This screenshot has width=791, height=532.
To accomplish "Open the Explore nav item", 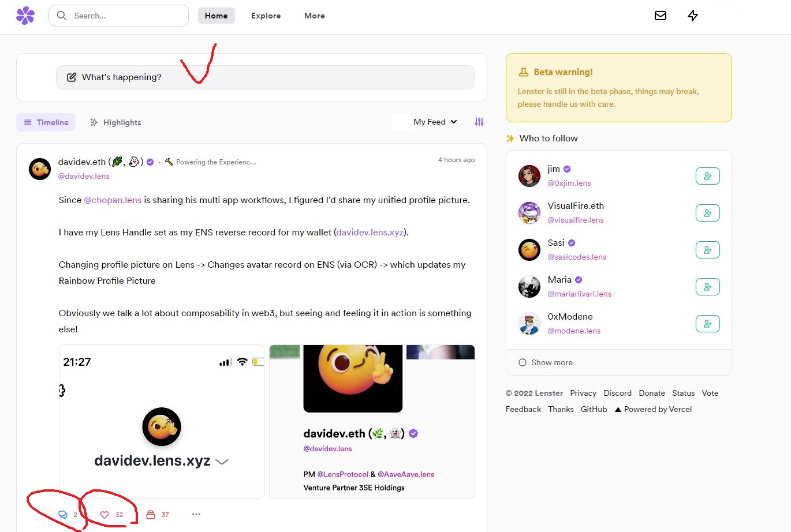I will click(266, 16).
